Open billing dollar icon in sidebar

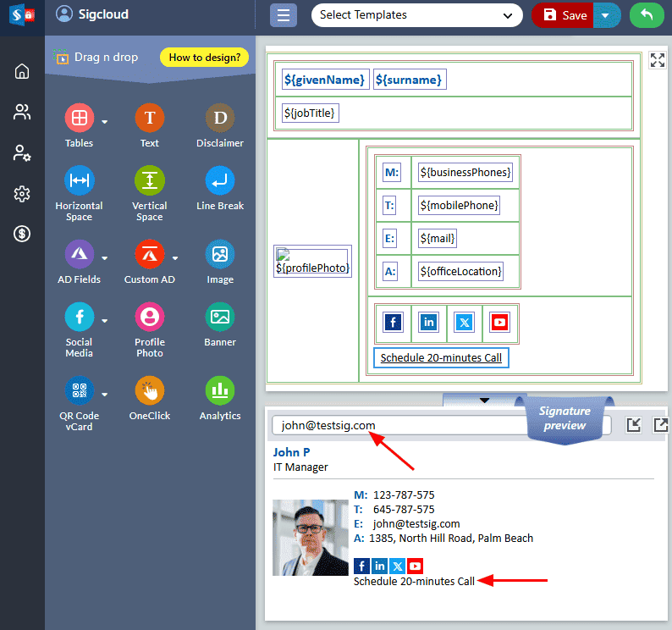[22, 234]
